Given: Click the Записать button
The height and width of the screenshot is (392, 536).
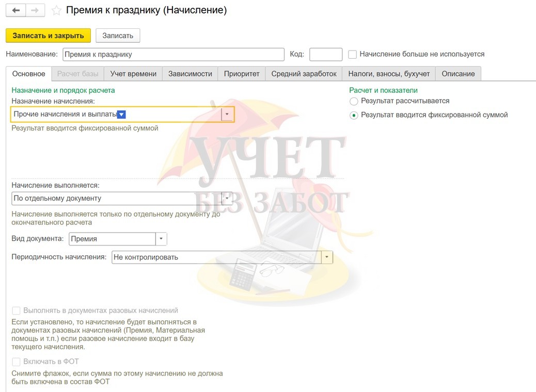Looking at the screenshot, I should point(118,36).
